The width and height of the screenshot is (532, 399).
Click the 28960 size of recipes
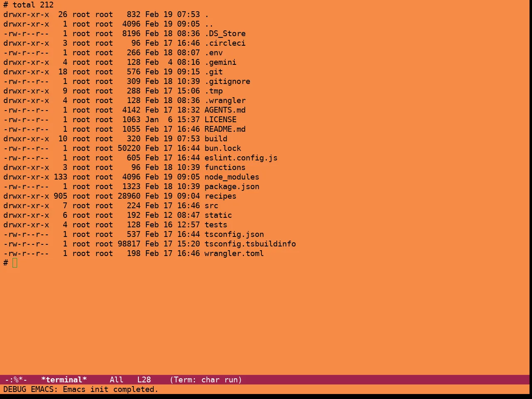[x=129, y=196]
